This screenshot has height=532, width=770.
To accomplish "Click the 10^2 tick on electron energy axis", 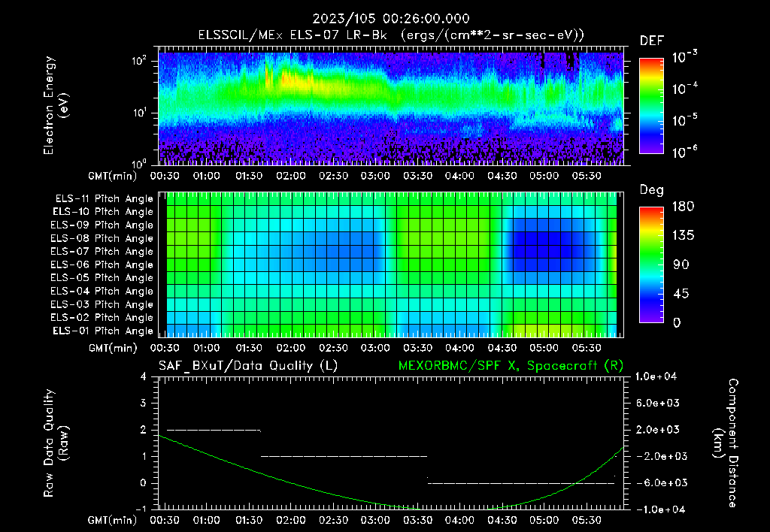I will 139,62.
